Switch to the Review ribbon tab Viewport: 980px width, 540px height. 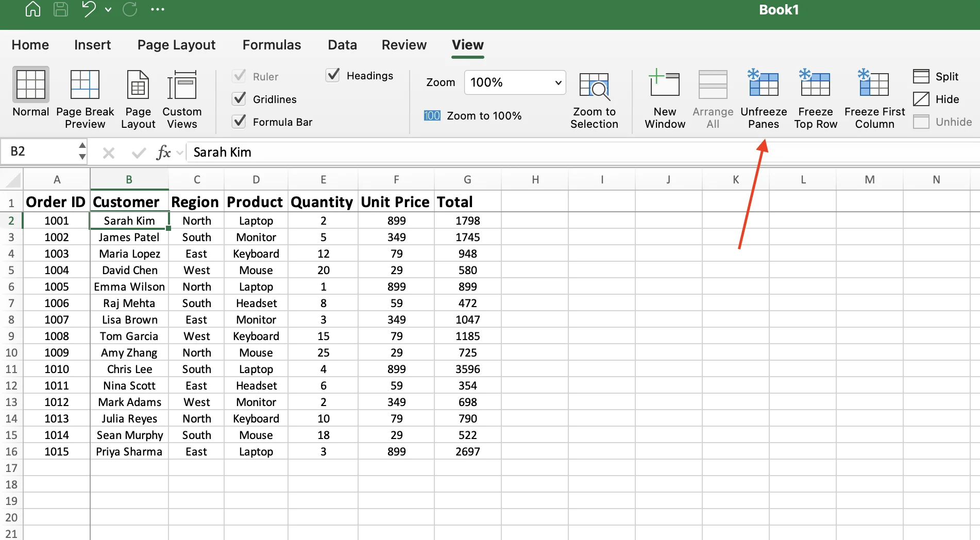point(403,45)
